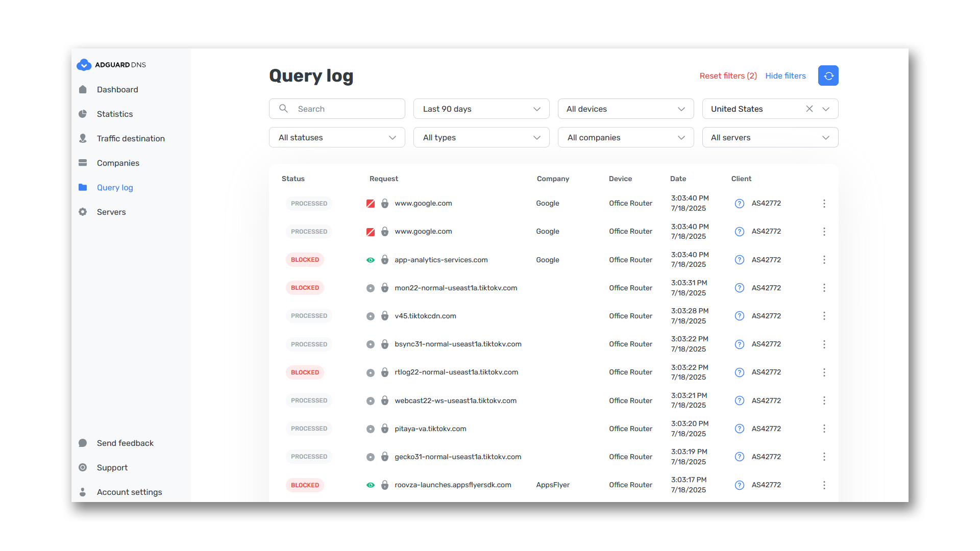Select Query log in the sidebar
This screenshot has height=551, width=980.
click(x=114, y=187)
